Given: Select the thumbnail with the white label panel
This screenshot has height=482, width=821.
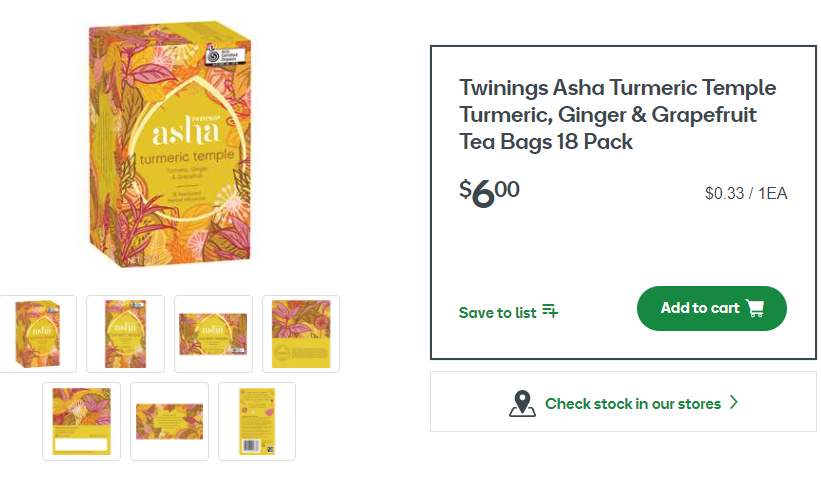Looking at the screenshot, I should 82,421.
